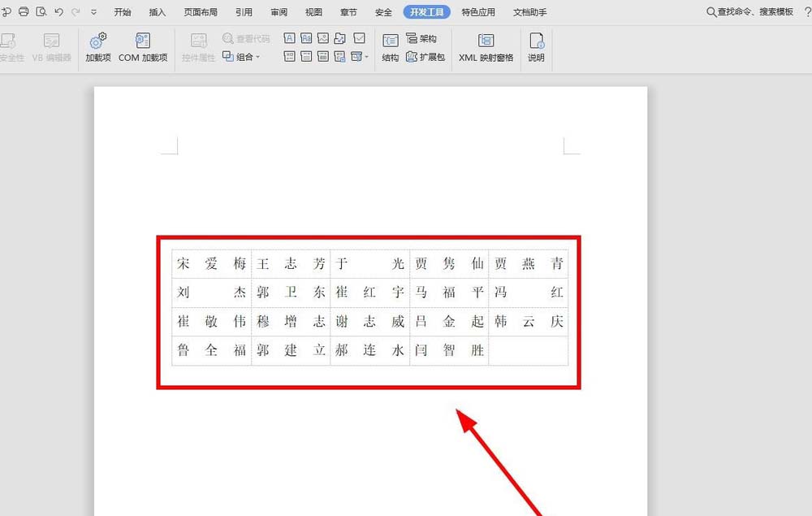Click the 控件属性 button
This screenshot has height=516, width=812.
coord(198,48)
